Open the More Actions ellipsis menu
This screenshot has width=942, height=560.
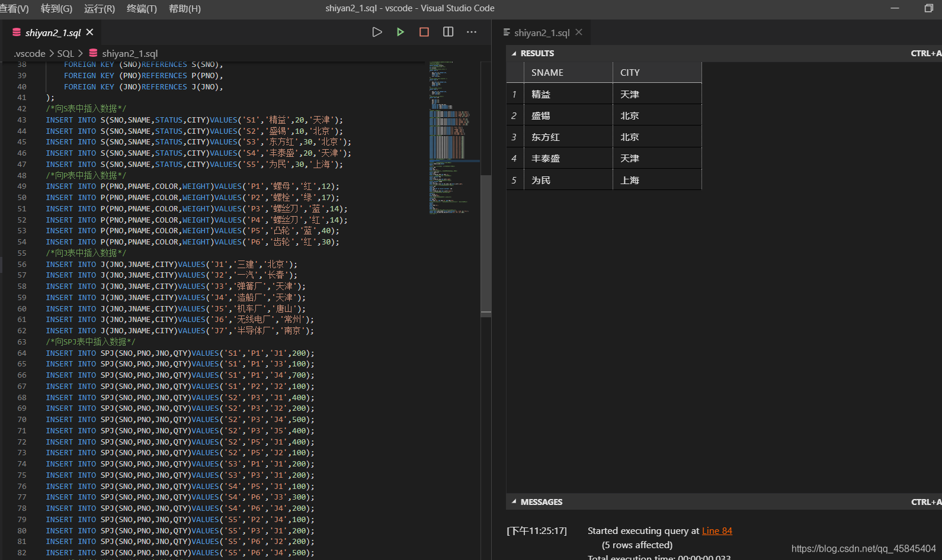[x=472, y=32]
